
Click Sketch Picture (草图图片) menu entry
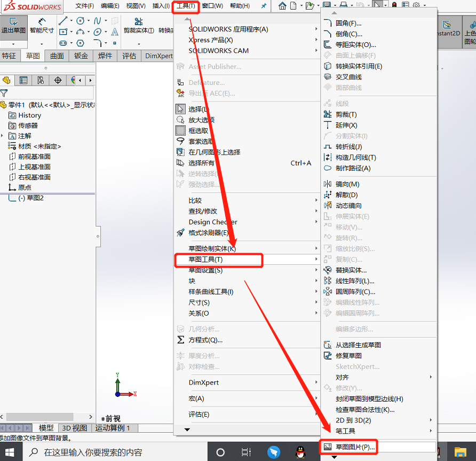click(x=355, y=447)
